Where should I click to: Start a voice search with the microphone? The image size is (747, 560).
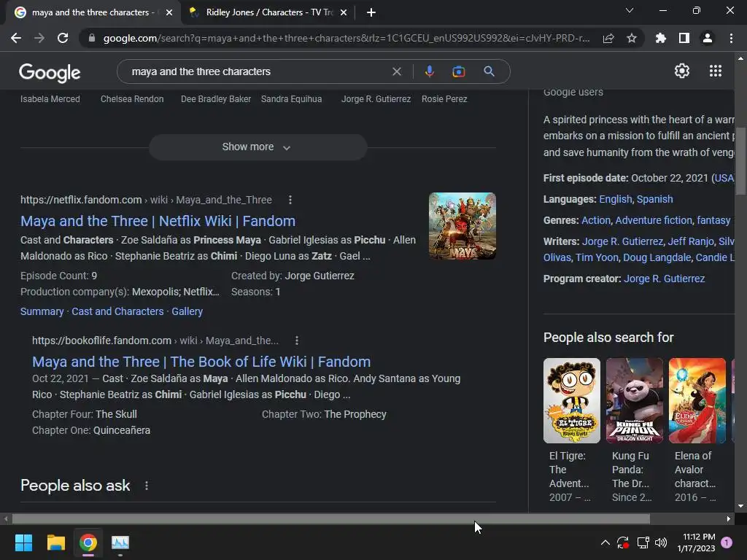tap(429, 71)
